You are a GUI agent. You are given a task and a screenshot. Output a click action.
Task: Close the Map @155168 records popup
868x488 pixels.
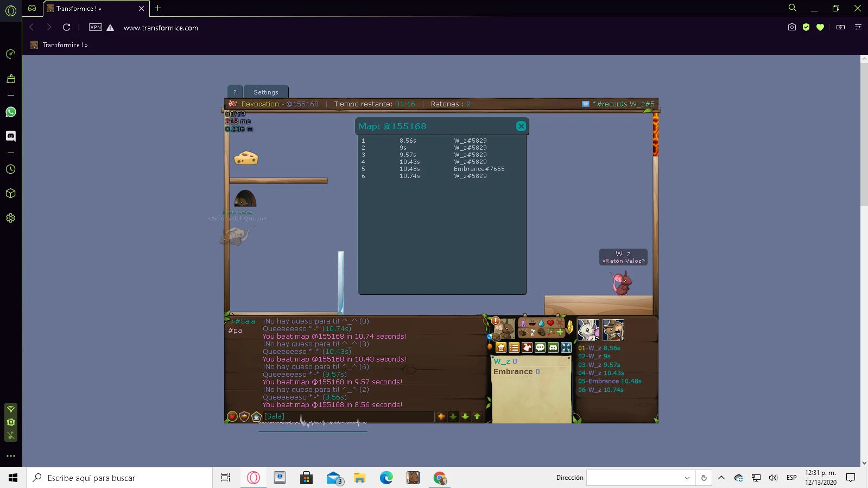[x=521, y=126]
